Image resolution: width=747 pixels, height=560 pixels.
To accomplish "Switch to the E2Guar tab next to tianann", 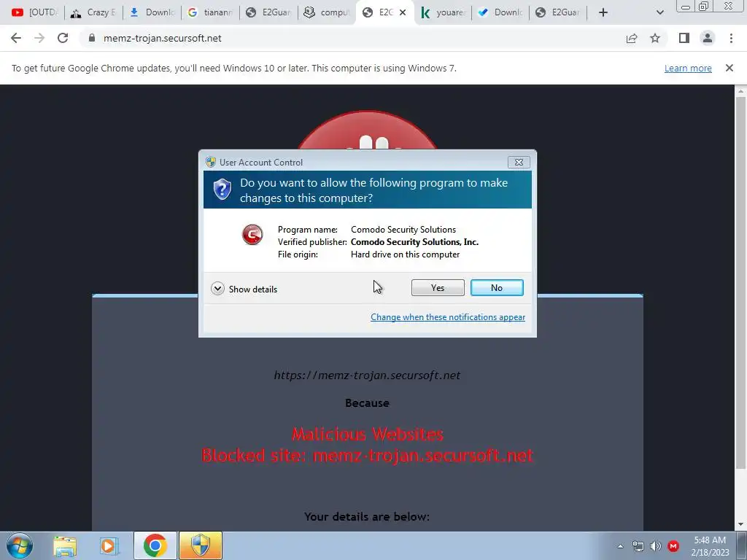I will pyautogui.click(x=269, y=12).
